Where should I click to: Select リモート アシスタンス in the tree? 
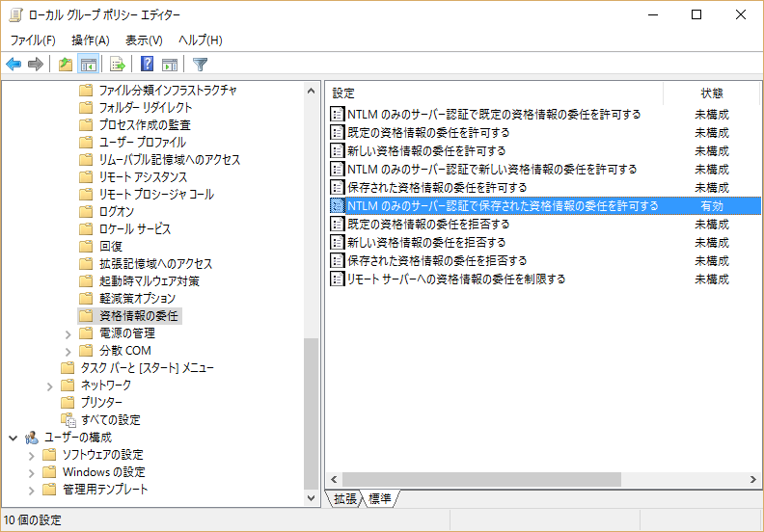coord(143,176)
